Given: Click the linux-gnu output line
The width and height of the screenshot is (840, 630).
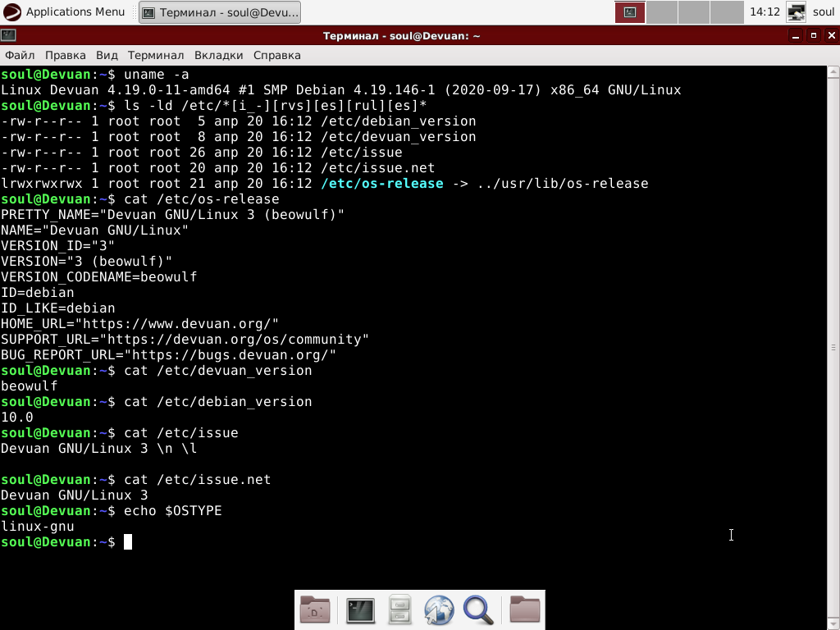Looking at the screenshot, I should 38,527.
